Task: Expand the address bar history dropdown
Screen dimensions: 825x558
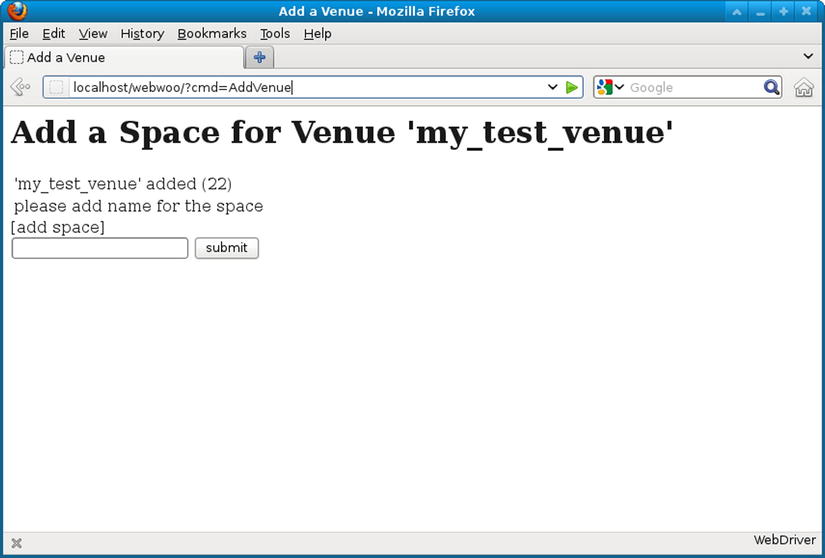Action: point(552,87)
